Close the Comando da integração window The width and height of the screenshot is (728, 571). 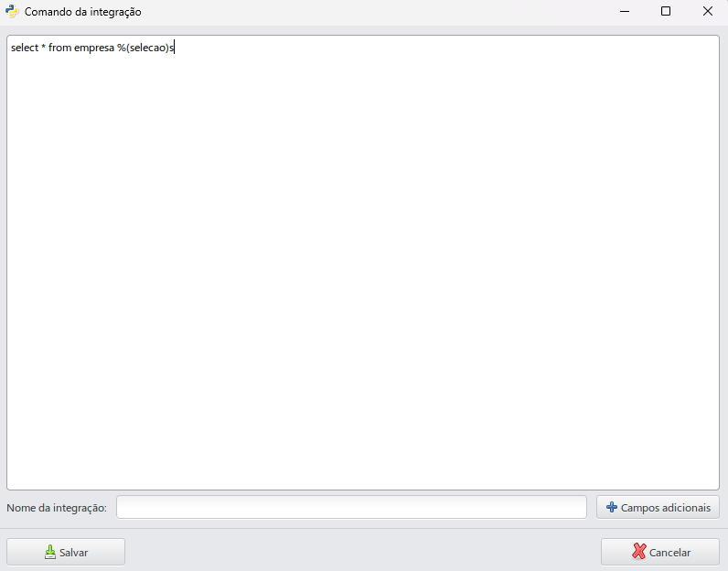point(707,11)
